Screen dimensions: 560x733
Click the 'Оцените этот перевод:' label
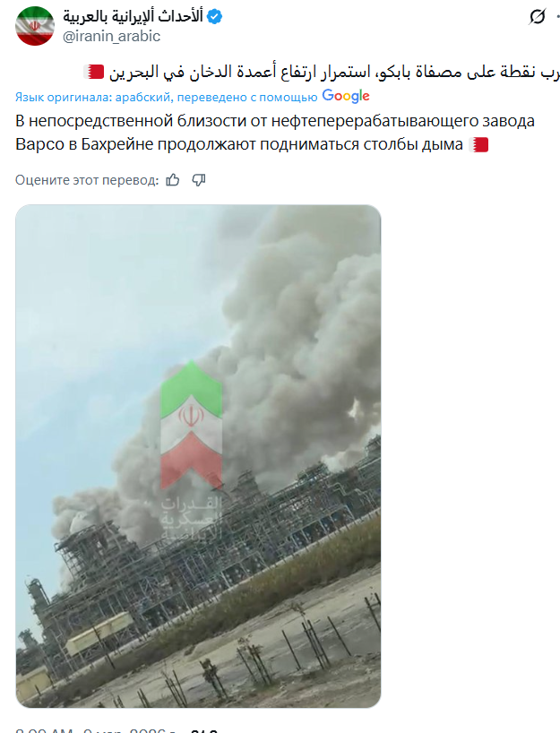pos(87,180)
